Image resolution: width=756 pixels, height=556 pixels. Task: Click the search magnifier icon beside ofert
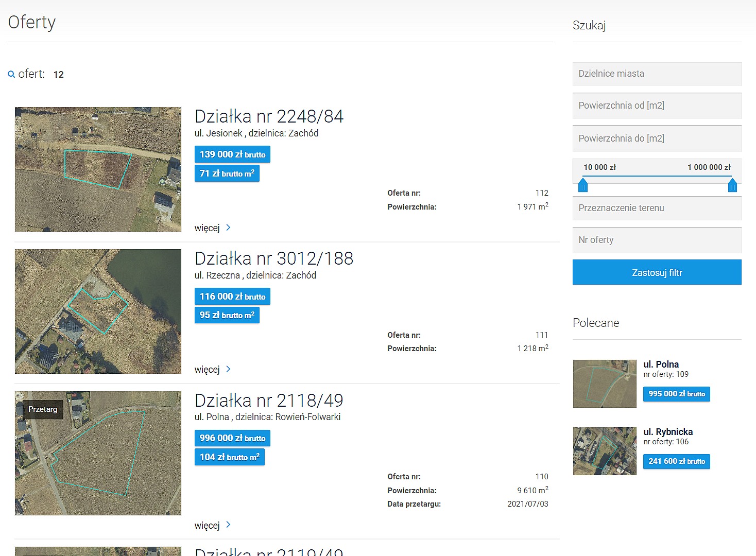pyautogui.click(x=11, y=74)
